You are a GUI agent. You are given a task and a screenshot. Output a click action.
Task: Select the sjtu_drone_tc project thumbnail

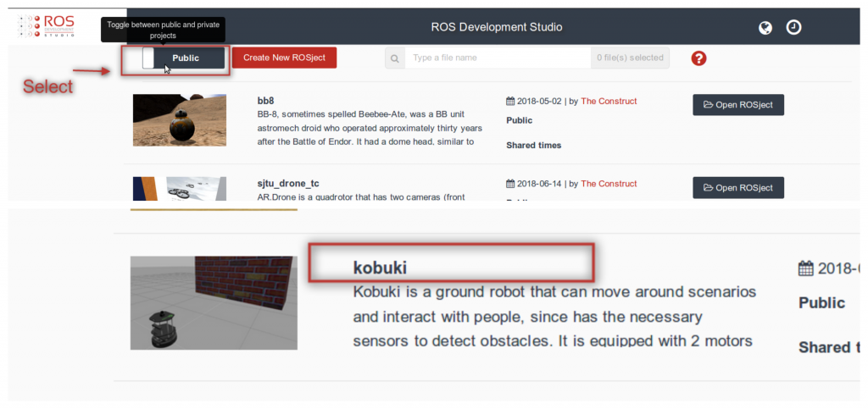click(180, 189)
